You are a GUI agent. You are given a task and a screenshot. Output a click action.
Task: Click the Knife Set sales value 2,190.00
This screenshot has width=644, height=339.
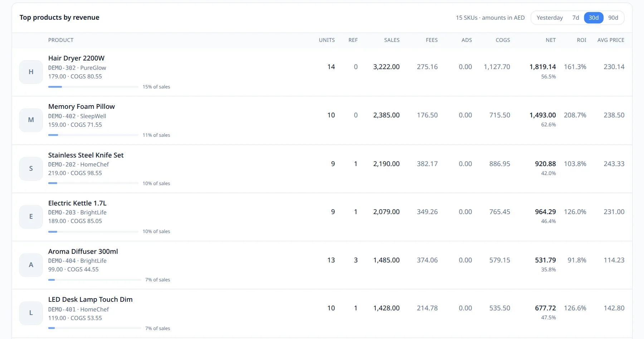point(386,164)
